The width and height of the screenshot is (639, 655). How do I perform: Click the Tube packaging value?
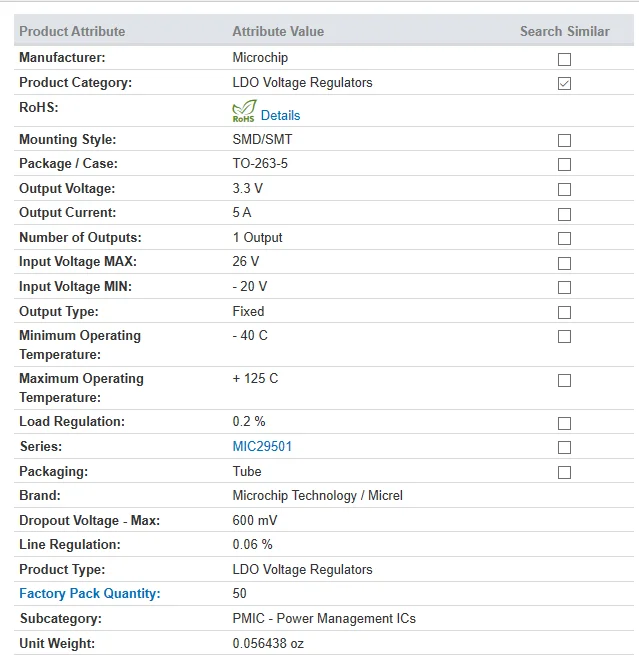247,472
